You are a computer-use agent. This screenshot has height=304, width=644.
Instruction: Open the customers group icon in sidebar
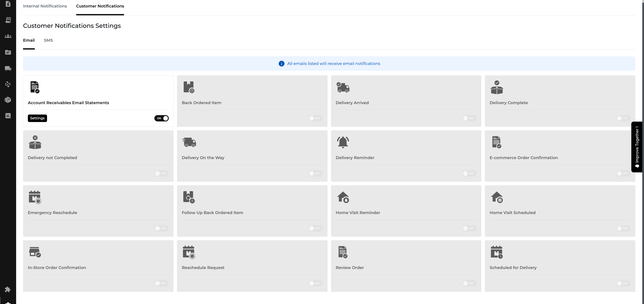[8, 36]
